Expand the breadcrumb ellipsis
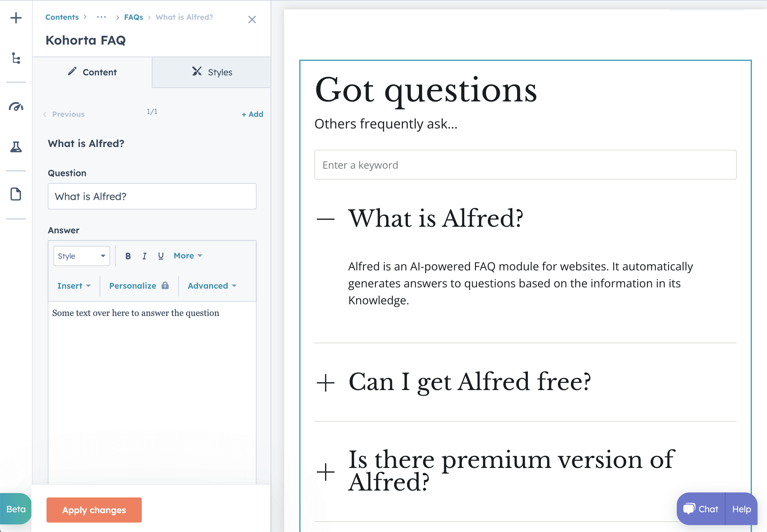767x532 pixels. (x=102, y=17)
